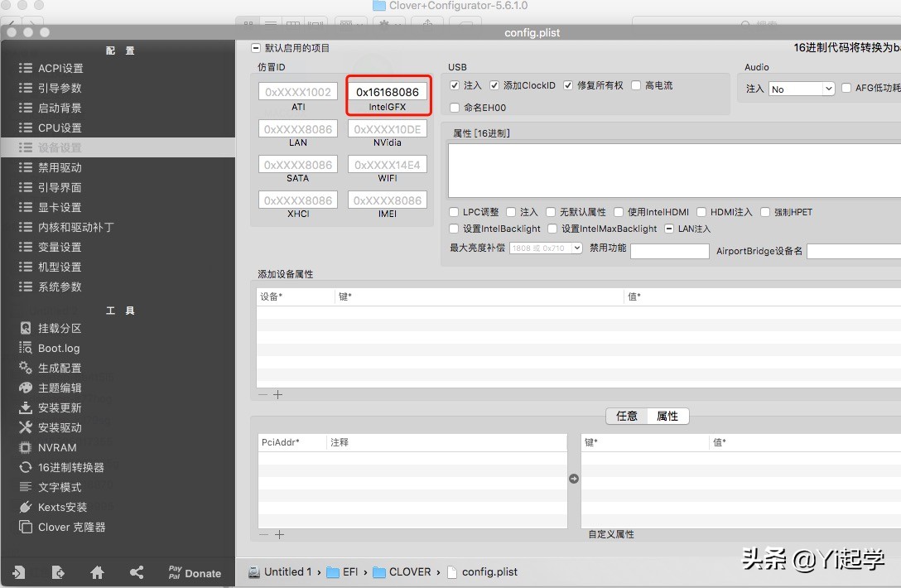Click the home icon in bottom bar
The width and height of the screenshot is (901, 588).
97,572
